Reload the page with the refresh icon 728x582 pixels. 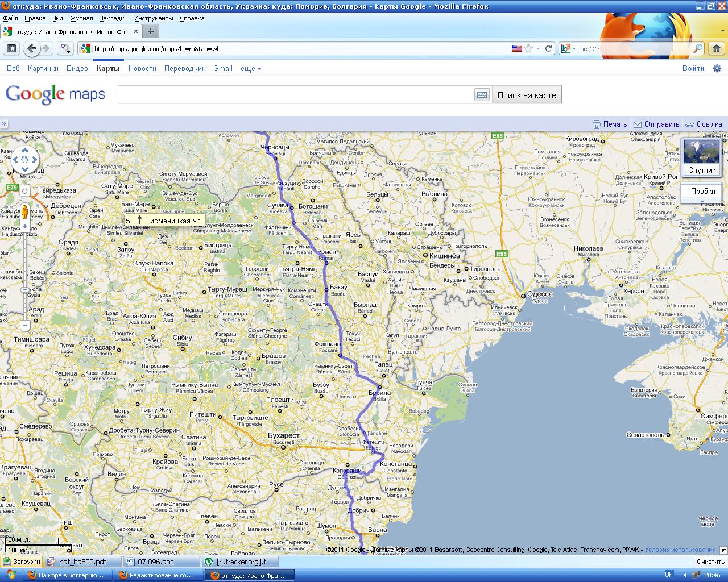pyautogui.click(x=548, y=49)
